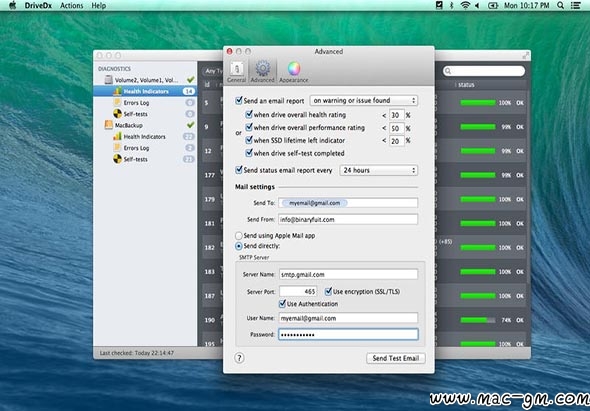The width and height of the screenshot is (590, 411).
Task: Open the General preferences tab
Action: (x=236, y=72)
